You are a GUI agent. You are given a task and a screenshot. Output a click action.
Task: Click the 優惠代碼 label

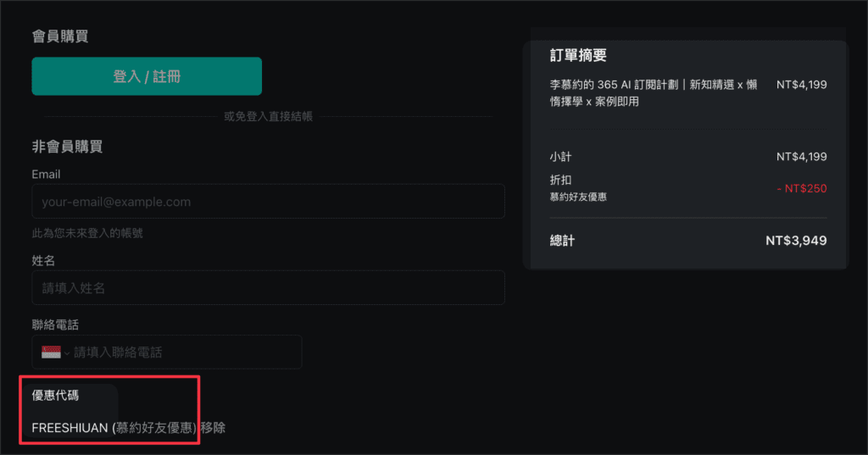(55, 396)
